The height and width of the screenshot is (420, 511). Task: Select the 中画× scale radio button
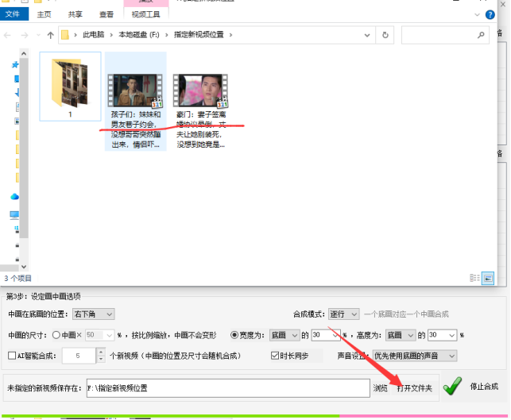pos(56,335)
